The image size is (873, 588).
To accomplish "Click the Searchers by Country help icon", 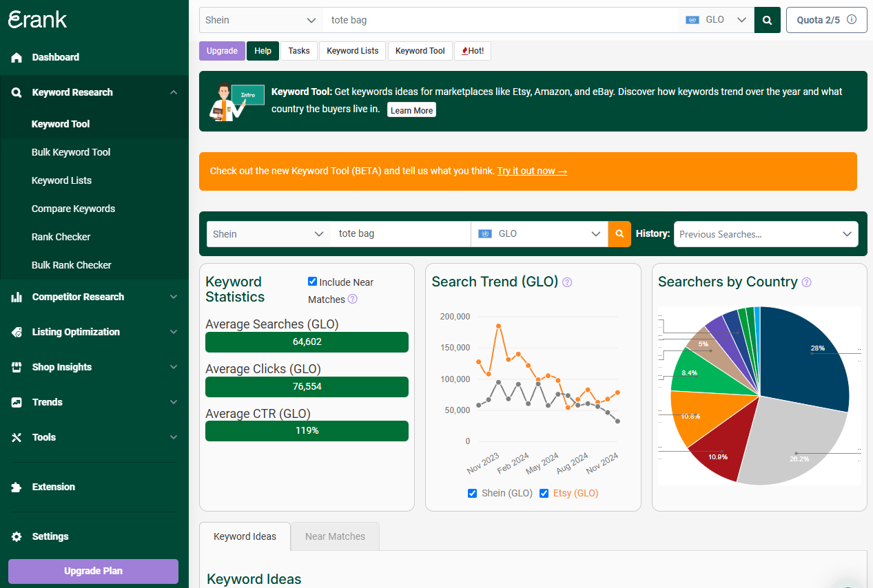I will (806, 282).
